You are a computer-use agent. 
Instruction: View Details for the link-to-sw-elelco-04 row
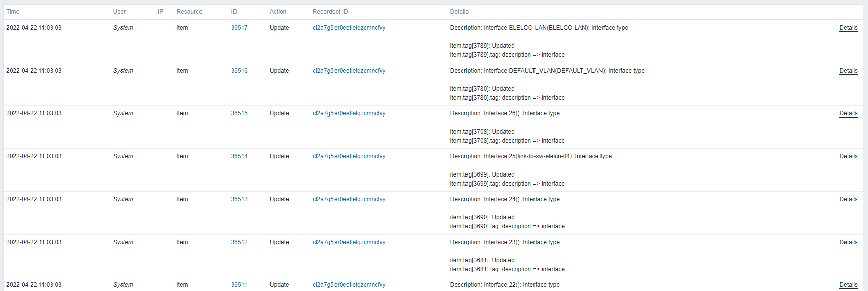pos(848,156)
